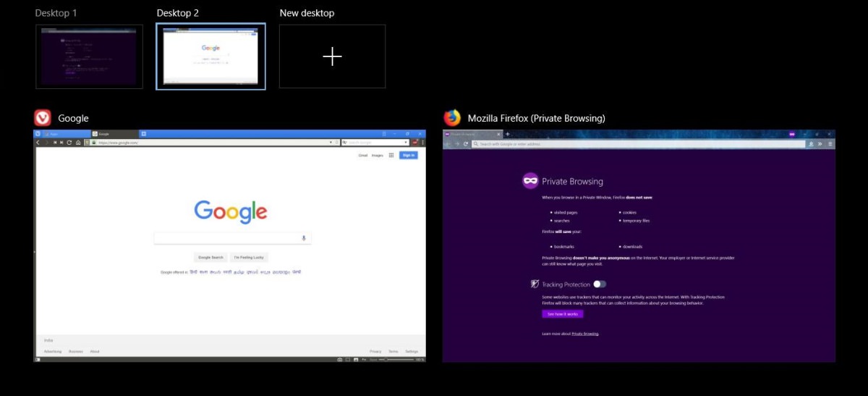Click the back arrow in the Vivaldi window
The width and height of the screenshot is (868, 396).
click(x=38, y=143)
